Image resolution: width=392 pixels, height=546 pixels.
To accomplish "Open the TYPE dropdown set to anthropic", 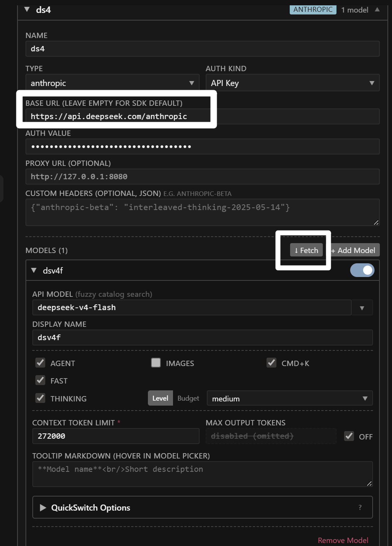I will (x=112, y=83).
